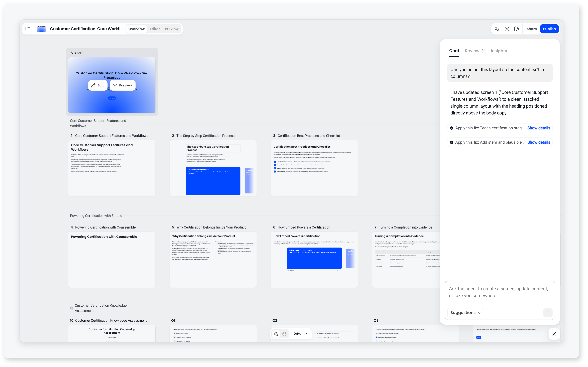Click the theme styling icon beside Share
This screenshot has width=588, height=367.
pos(517,29)
